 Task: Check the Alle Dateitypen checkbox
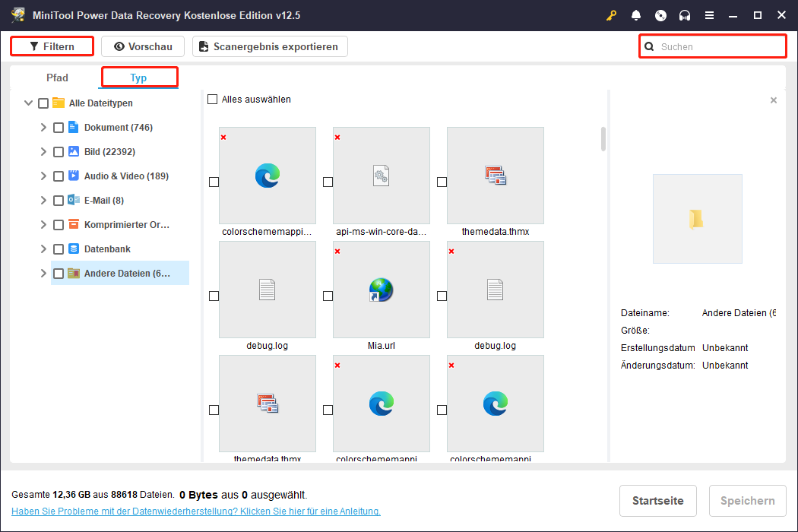pyautogui.click(x=43, y=103)
